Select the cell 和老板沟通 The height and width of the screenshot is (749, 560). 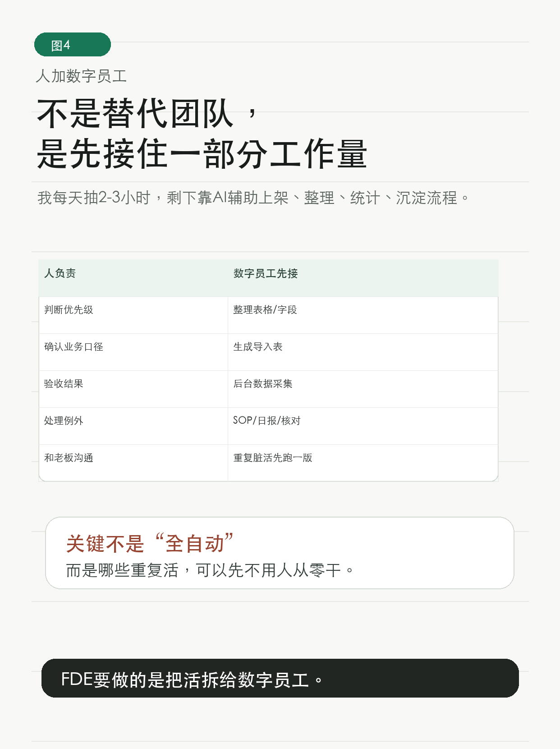click(133, 463)
